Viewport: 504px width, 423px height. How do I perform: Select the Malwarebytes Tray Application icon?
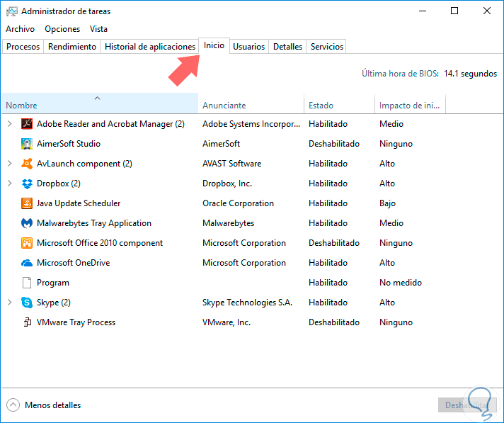pyautogui.click(x=27, y=223)
